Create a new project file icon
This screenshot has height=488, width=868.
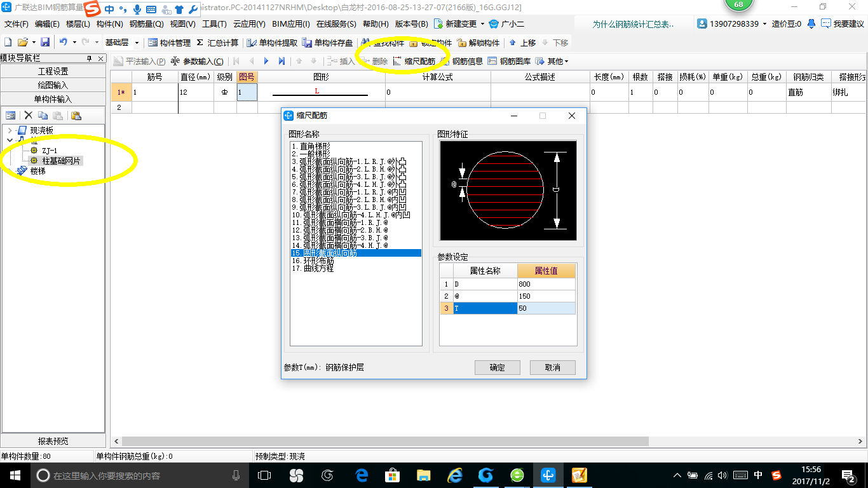tap(8, 43)
